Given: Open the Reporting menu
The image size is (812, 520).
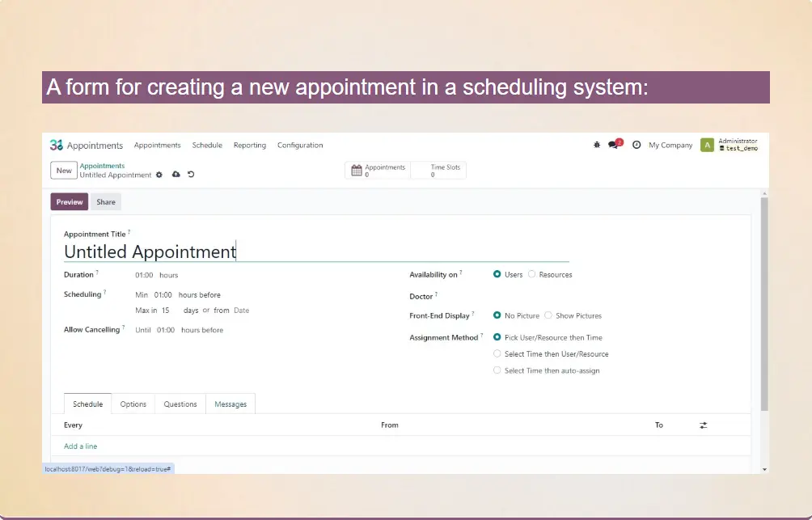Looking at the screenshot, I should (249, 146).
